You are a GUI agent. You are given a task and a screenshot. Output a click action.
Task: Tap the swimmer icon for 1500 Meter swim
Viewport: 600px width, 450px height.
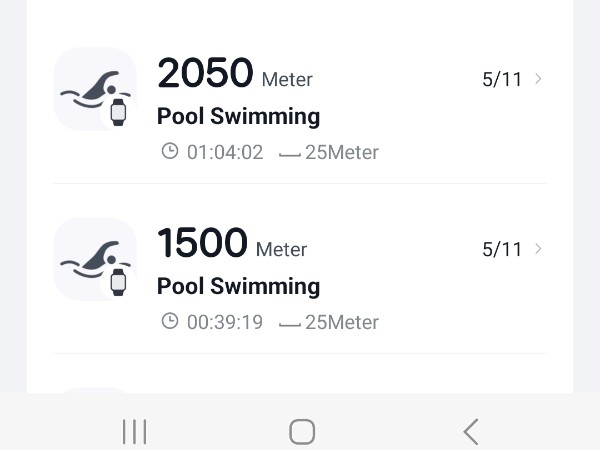point(95,259)
